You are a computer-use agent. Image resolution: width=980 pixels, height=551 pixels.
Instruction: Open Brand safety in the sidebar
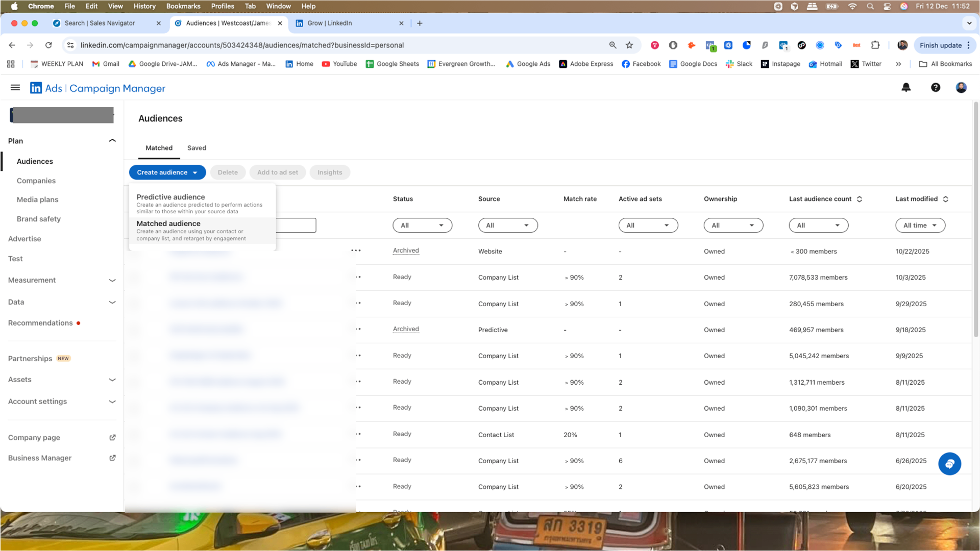click(38, 219)
